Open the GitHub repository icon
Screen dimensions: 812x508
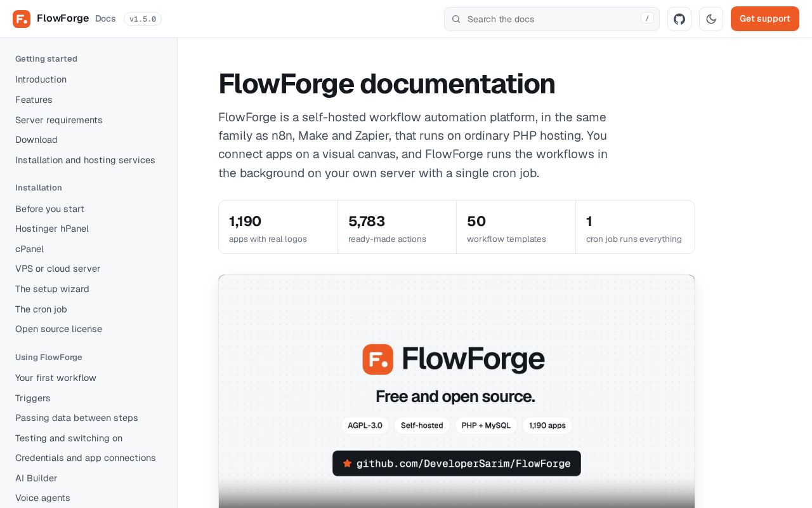click(x=679, y=19)
